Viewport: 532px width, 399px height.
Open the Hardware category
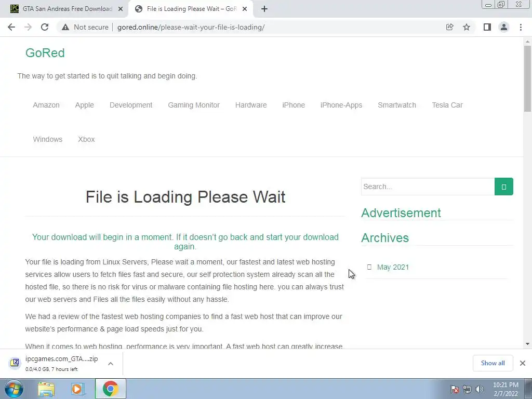pos(251,105)
